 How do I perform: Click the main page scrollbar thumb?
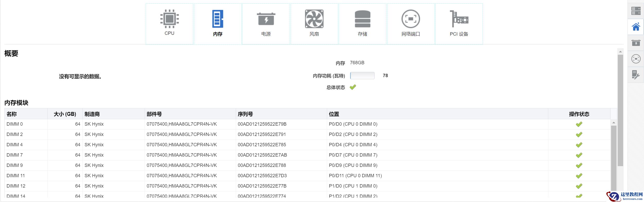coord(620,110)
